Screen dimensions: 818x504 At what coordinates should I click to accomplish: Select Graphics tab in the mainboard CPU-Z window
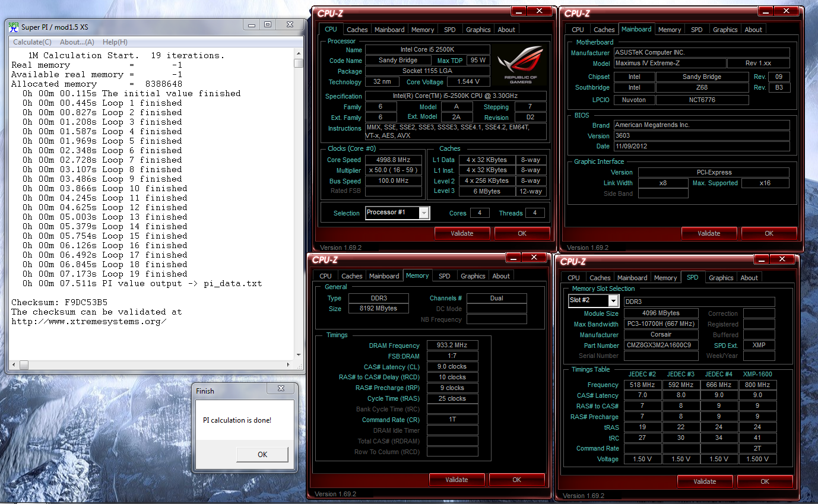tap(725, 30)
